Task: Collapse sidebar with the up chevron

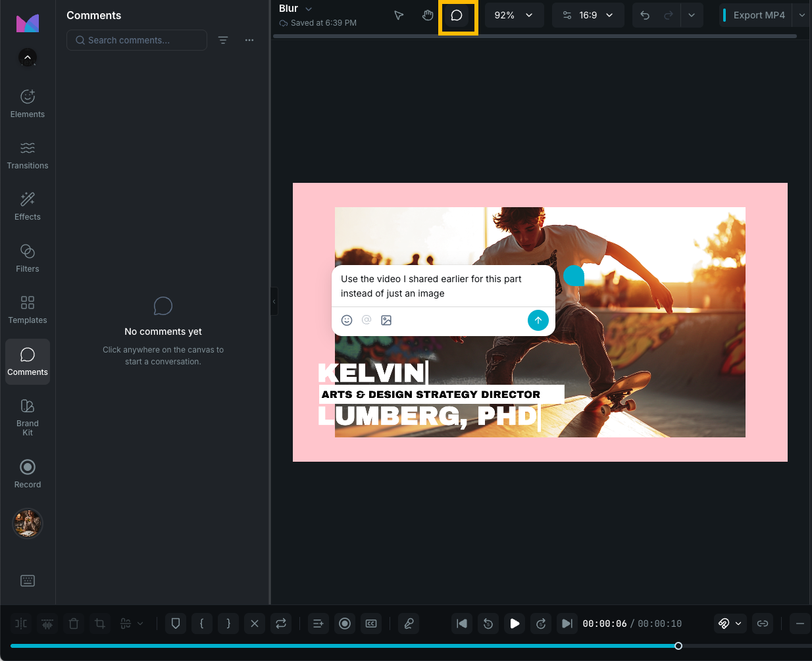Action: click(x=28, y=58)
